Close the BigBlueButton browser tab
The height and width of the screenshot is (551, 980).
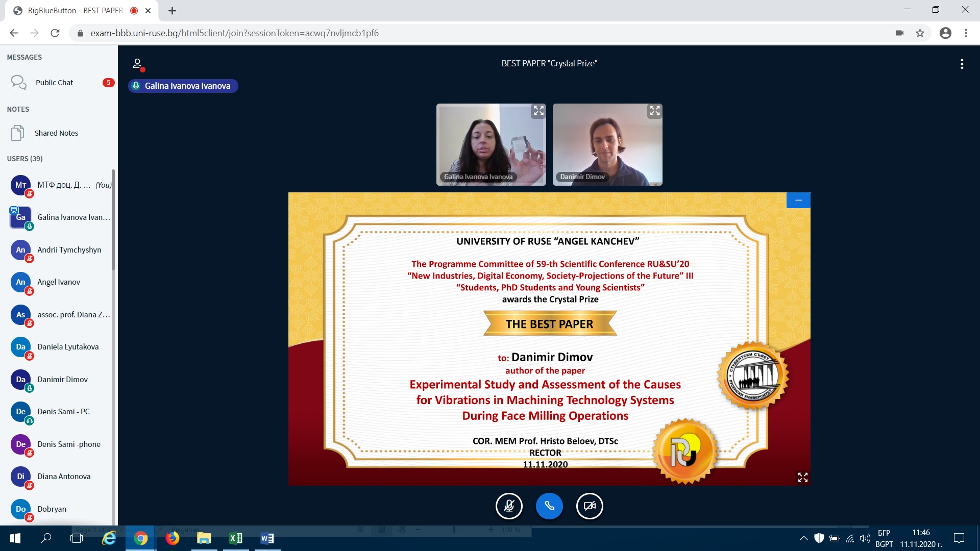coord(148,11)
